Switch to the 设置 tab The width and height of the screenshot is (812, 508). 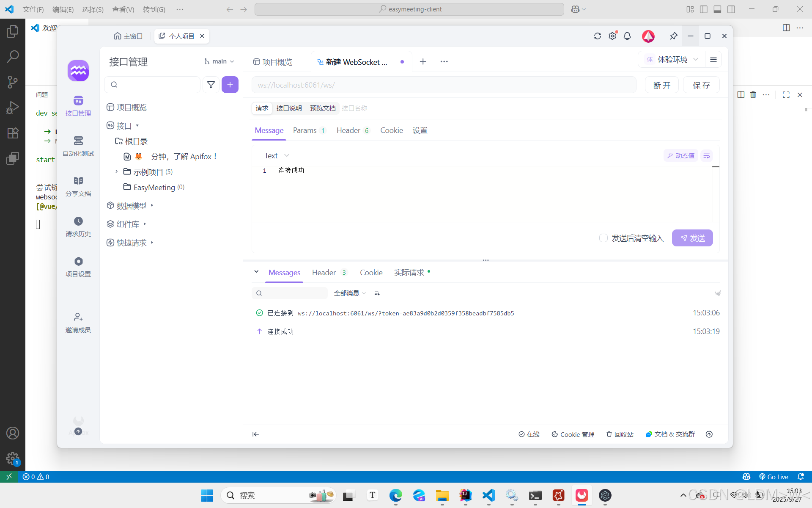pos(420,130)
